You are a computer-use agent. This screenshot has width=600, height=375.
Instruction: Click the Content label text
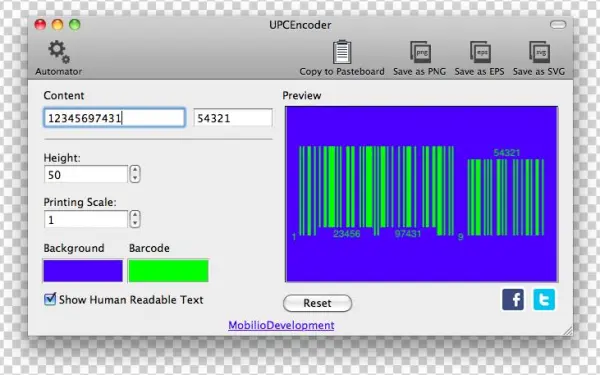coord(64,95)
